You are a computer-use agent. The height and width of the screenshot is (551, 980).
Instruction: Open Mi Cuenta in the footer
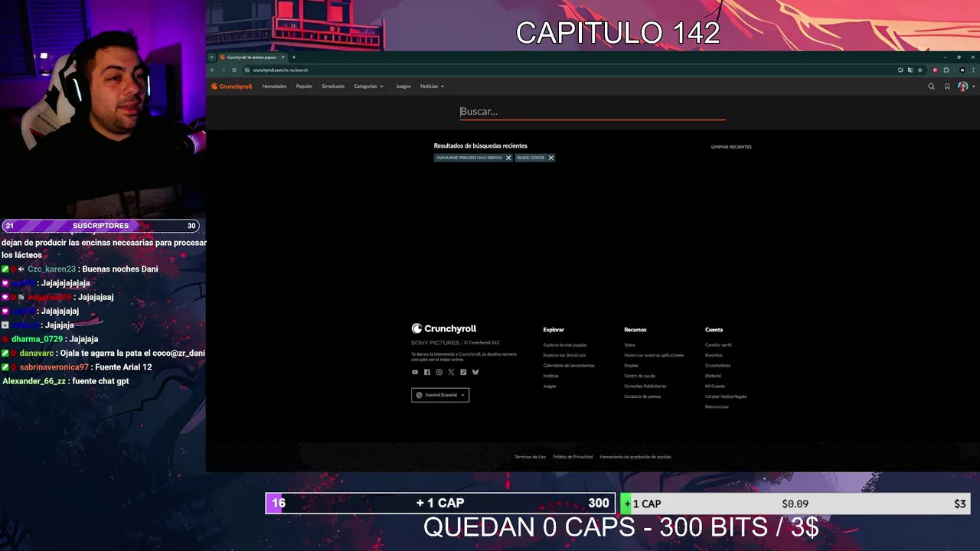coord(715,386)
